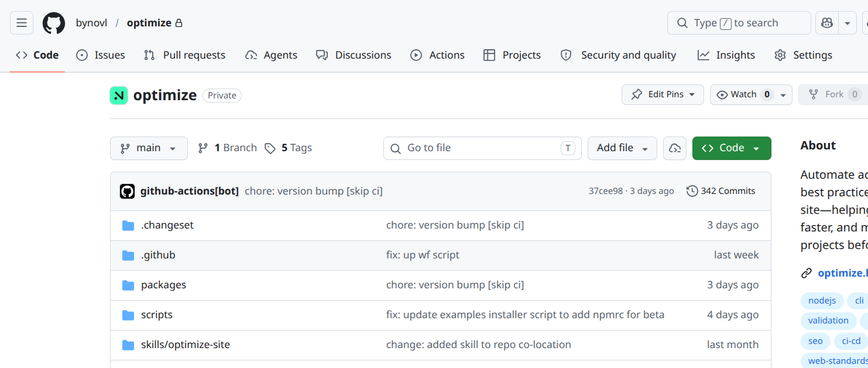Screen dimensions: 868x368
Task: View the 342 Commits history
Action: [721, 191]
